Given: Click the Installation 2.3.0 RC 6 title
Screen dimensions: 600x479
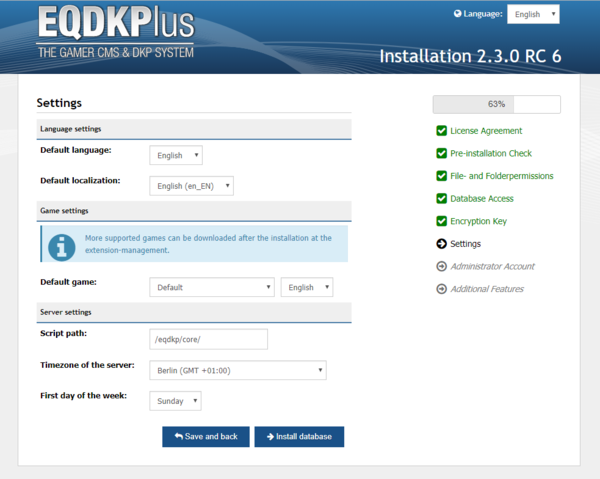Looking at the screenshot, I should 470,56.
